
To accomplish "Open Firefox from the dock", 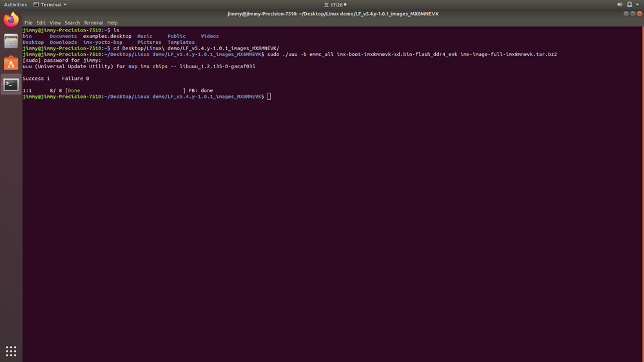I will click(x=11, y=20).
